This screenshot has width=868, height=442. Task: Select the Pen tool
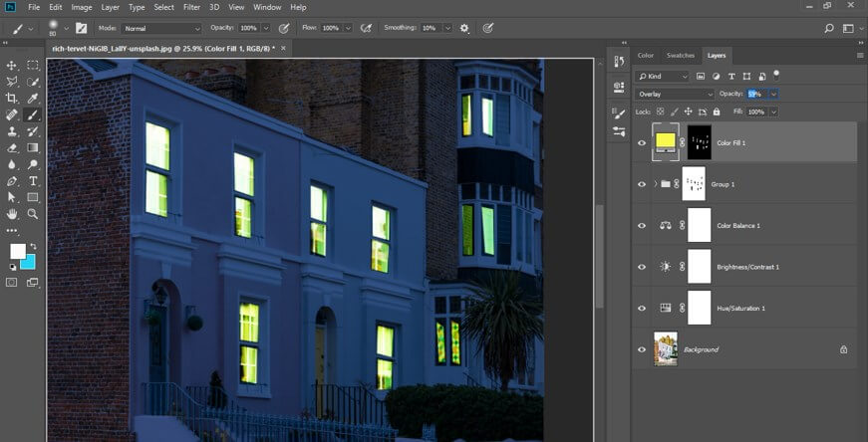click(12, 181)
